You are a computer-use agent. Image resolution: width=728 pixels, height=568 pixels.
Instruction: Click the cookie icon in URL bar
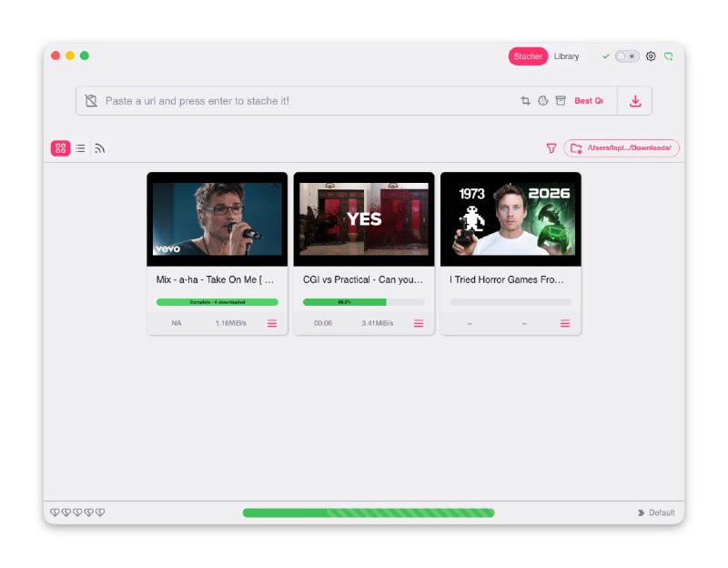click(x=542, y=101)
